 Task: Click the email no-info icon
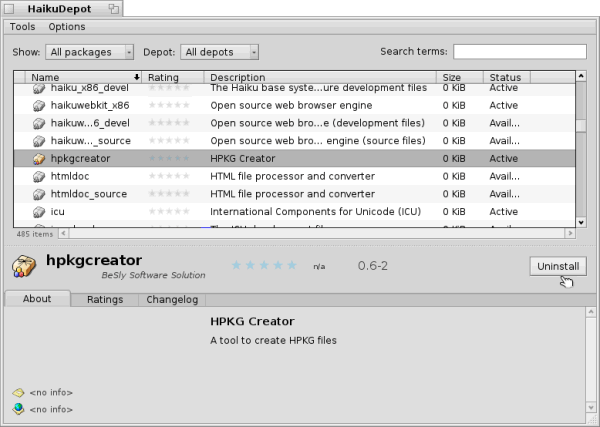pyautogui.click(x=18, y=392)
